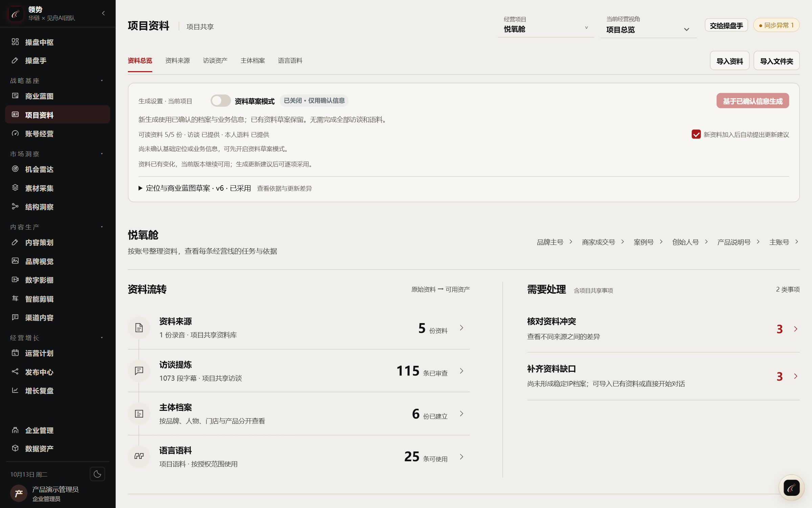The height and width of the screenshot is (508, 812).
Task: Click 交给操盘手 button
Action: click(726, 25)
